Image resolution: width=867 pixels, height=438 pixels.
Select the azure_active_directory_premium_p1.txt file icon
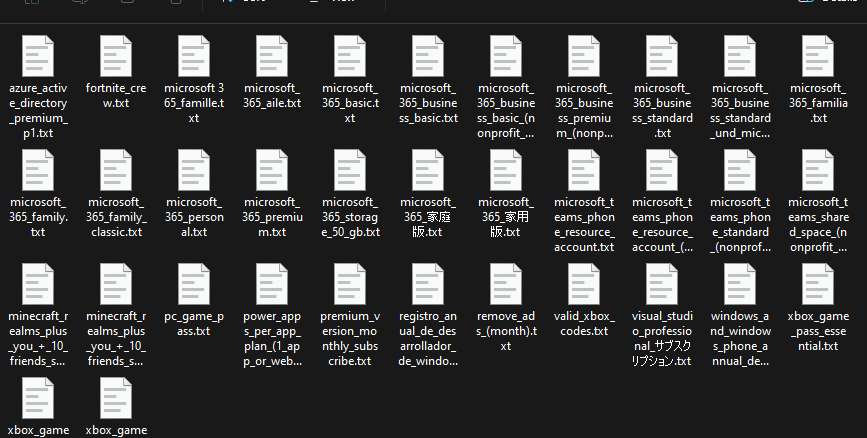[x=38, y=56]
